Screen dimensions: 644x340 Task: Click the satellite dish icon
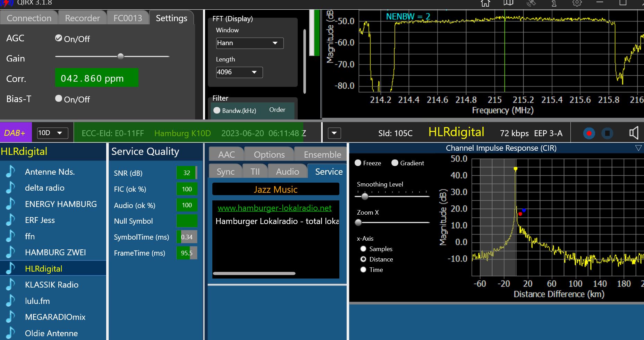click(x=531, y=3)
